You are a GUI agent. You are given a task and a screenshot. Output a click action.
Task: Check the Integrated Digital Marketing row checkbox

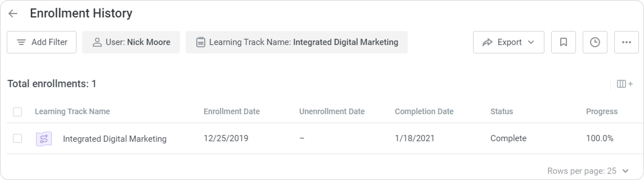tap(17, 138)
